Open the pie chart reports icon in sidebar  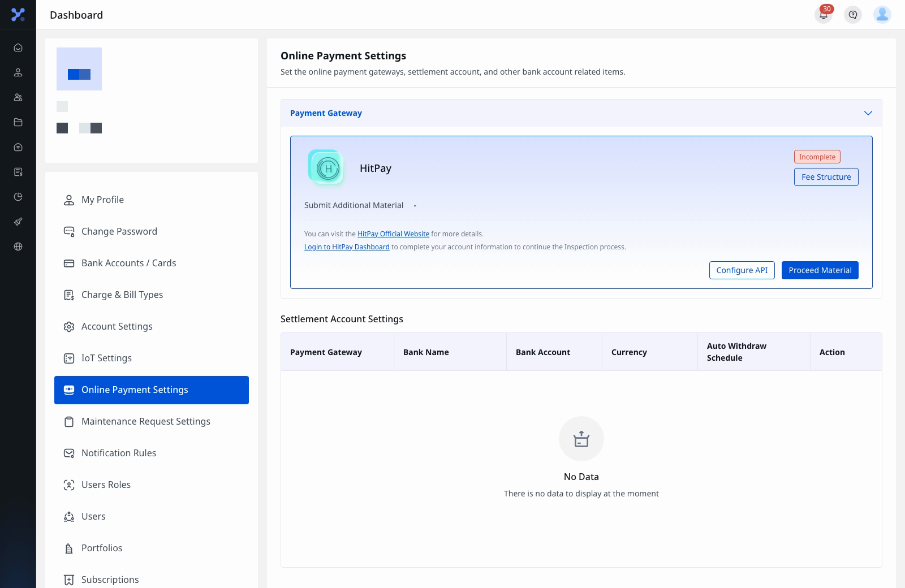pos(18,197)
